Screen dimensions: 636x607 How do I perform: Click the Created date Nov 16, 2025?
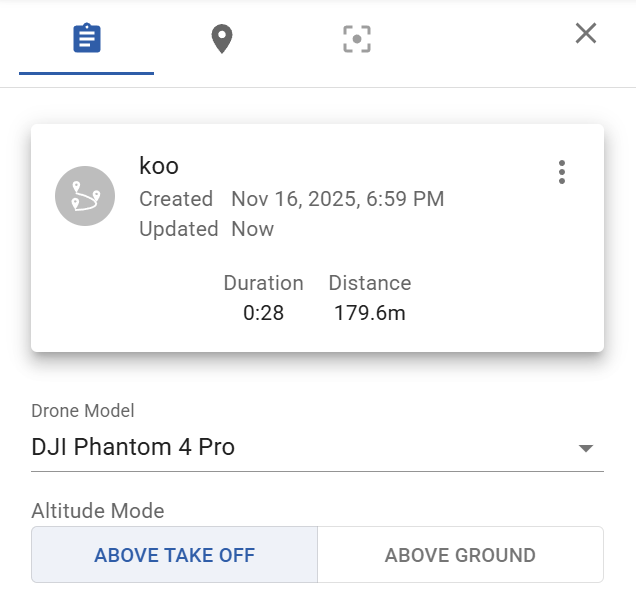click(x=337, y=199)
